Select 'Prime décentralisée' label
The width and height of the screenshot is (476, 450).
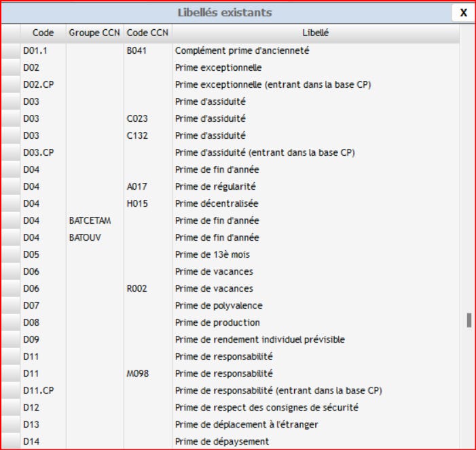click(x=217, y=203)
